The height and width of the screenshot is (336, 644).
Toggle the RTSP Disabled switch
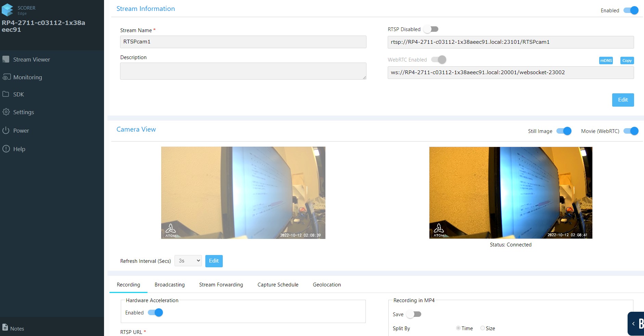click(431, 29)
